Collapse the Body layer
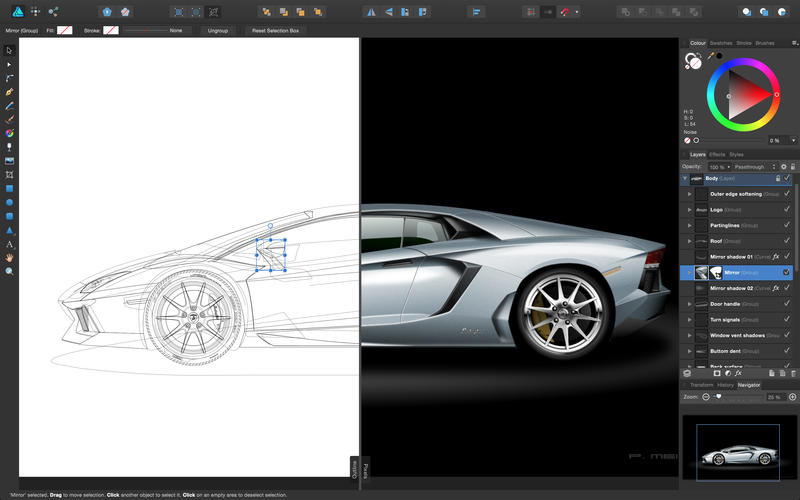Viewport: 800px width, 500px height. tap(684, 179)
